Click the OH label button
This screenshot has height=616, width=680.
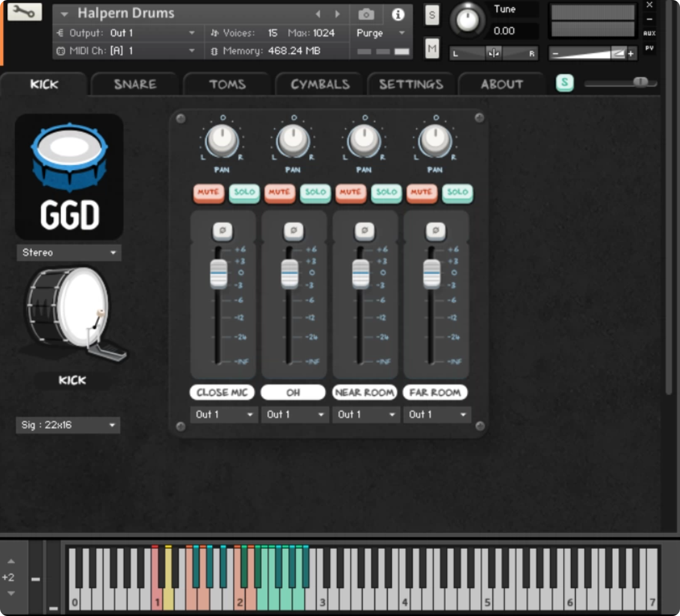[293, 393]
